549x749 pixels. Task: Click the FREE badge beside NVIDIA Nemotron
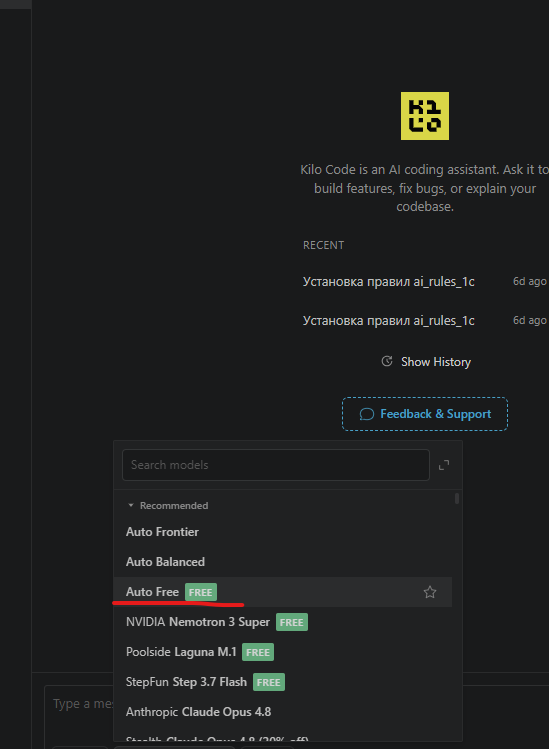292,622
